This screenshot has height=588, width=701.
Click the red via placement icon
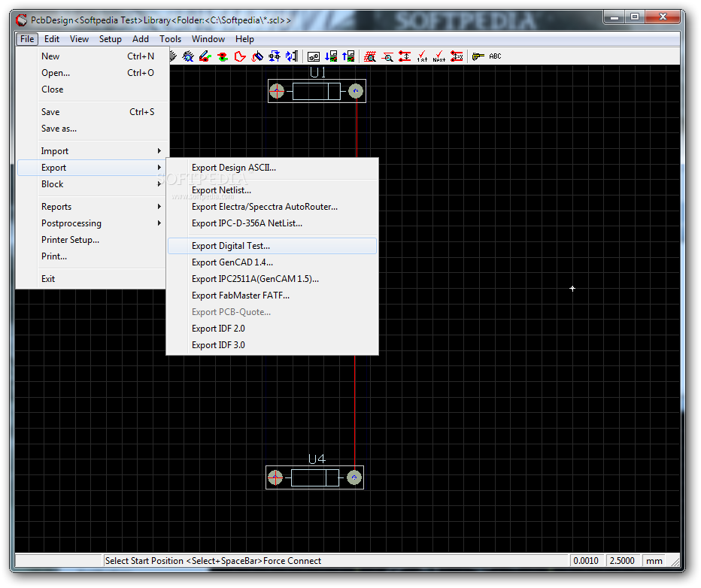pyautogui.click(x=222, y=56)
